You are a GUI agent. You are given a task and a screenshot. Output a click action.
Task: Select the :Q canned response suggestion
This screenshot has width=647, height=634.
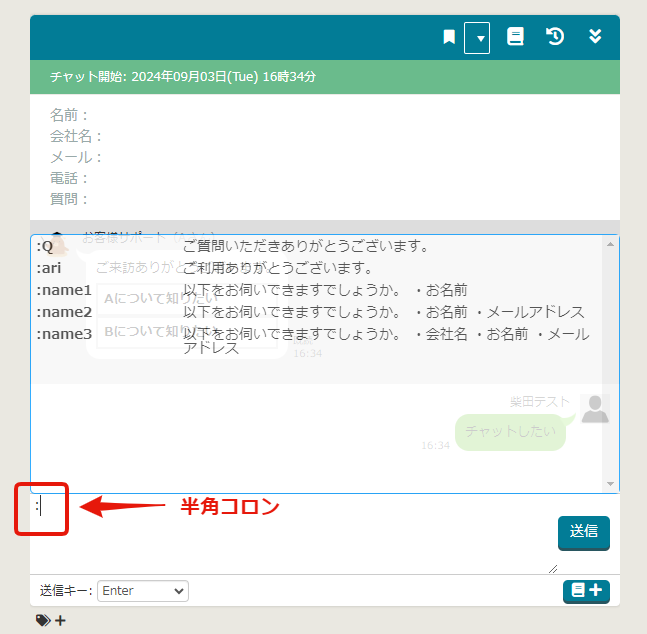(x=300, y=247)
